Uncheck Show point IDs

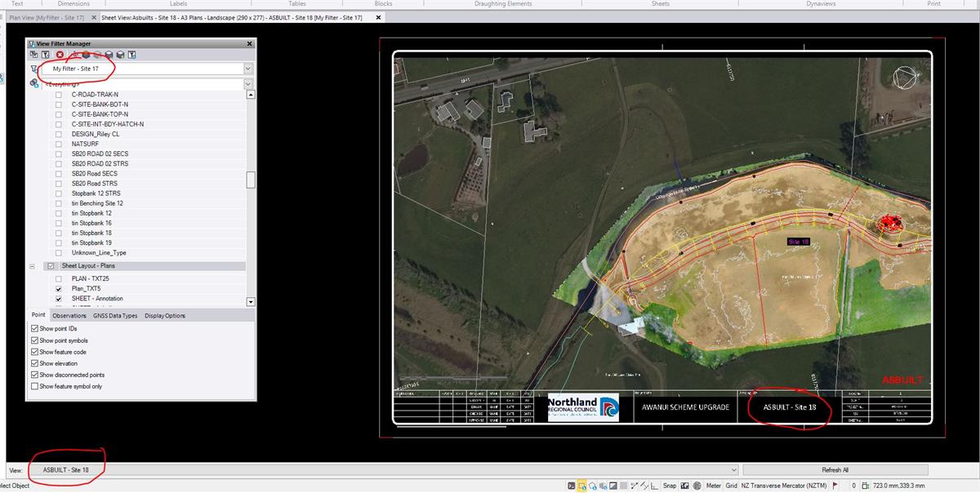[x=34, y=329]
